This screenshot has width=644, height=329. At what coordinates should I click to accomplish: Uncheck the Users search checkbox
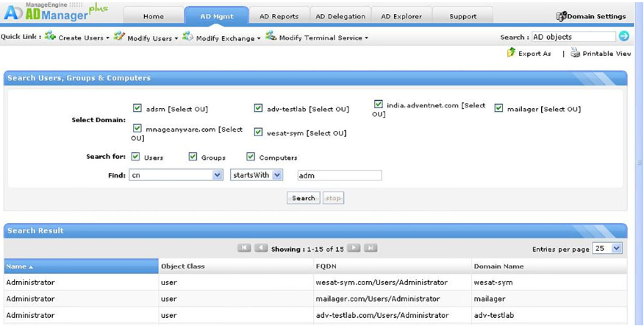point(135,156)
